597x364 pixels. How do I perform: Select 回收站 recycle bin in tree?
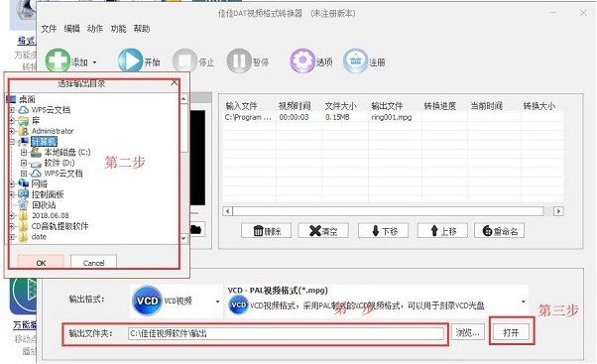44,205
